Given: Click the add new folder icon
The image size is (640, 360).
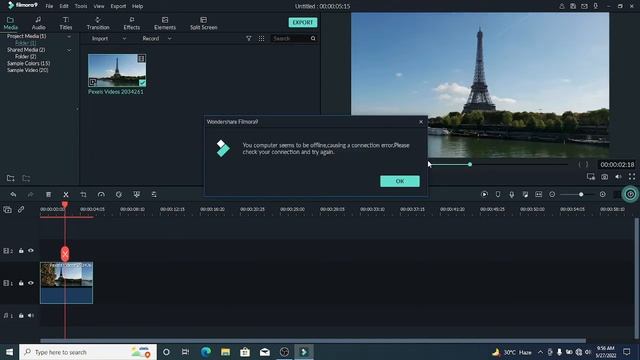Looking at the screenshot, I should [11, 178].
